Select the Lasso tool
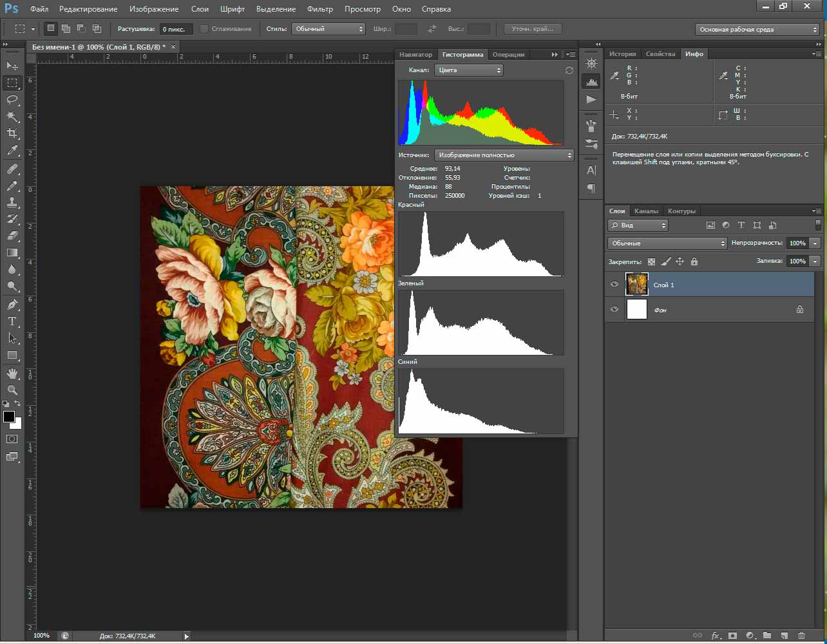The width and height of the screenshot is (827, 644). click(12, 99)
